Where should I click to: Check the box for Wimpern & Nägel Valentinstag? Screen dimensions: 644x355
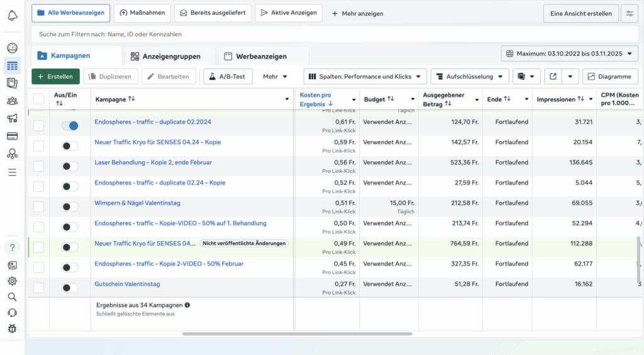point(39,206)
